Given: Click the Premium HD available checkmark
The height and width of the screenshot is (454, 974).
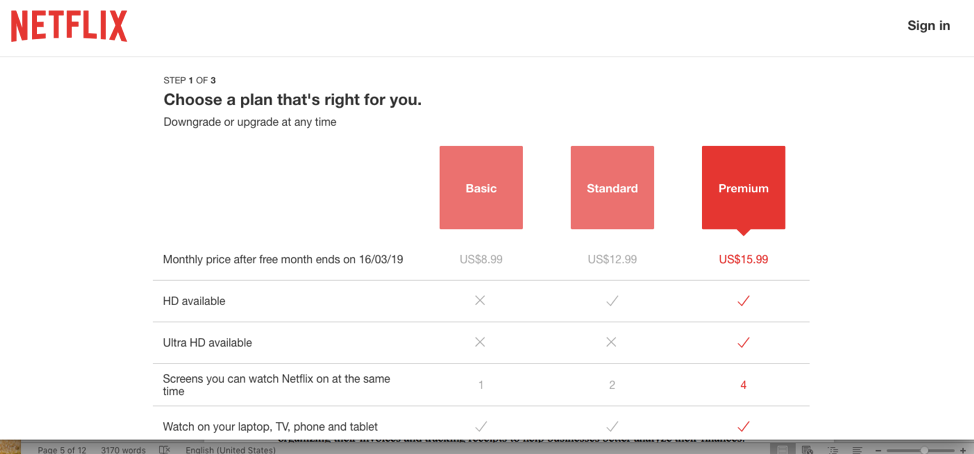Looking at the screenshot, I should 743,301.
